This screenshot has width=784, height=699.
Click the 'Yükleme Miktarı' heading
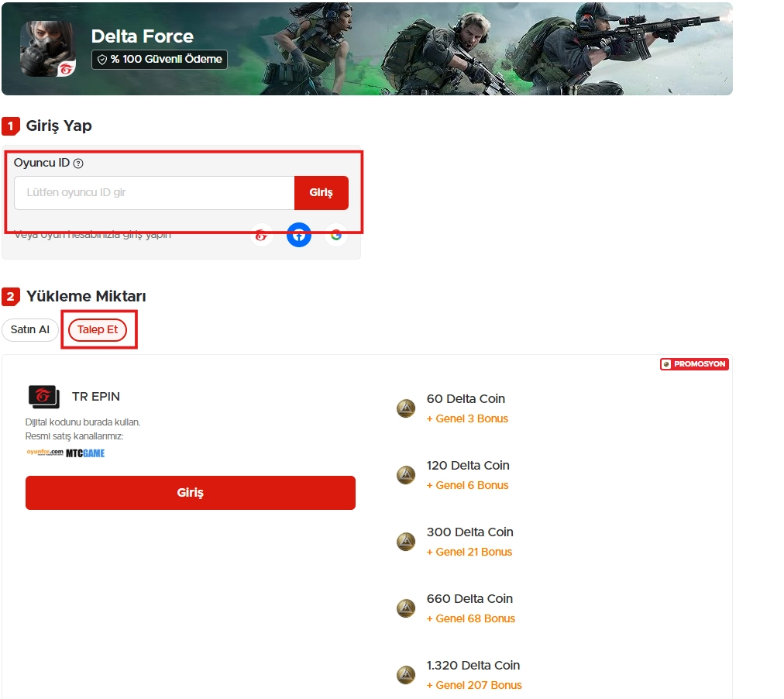[x=86, y=296]
